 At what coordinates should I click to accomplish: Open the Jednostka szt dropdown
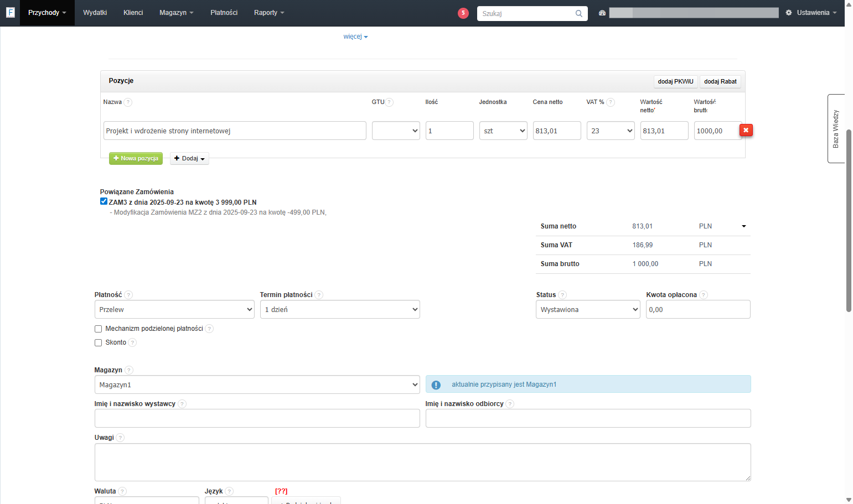pyautogui.click(x=503, y=131)
